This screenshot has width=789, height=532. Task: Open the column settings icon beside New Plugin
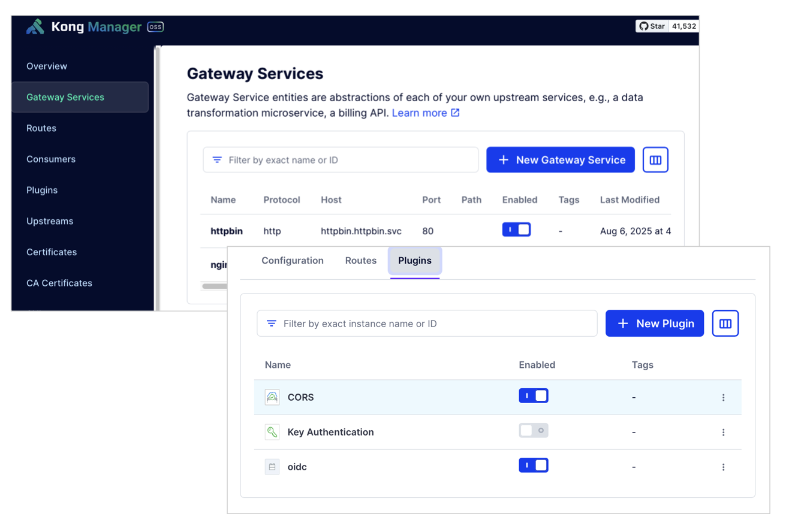[x=725, y=323]
